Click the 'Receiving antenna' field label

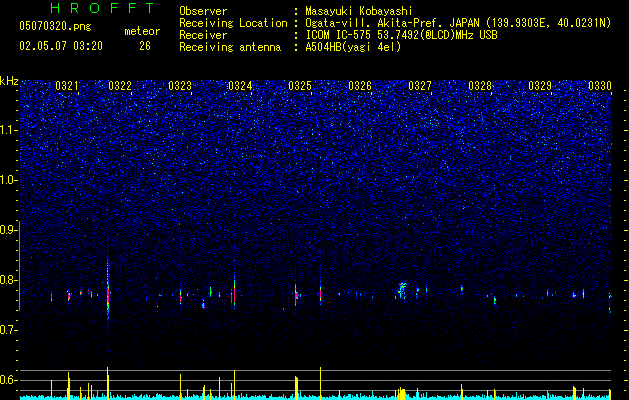point(230,47)
